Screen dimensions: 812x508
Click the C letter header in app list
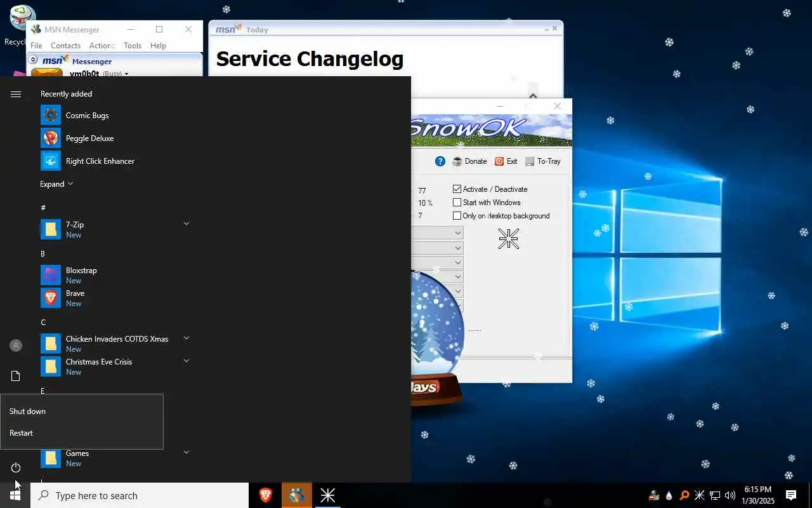pyautogui.click(x=43, y=323)
